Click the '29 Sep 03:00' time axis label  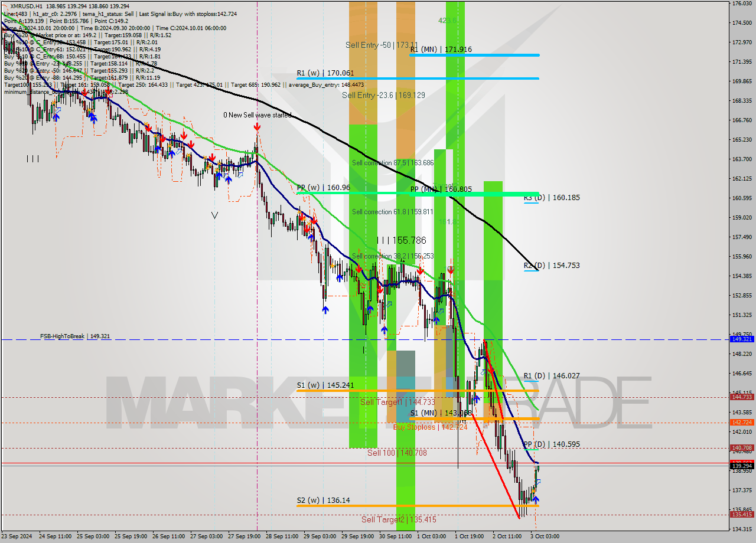click(x=321, y=537)
